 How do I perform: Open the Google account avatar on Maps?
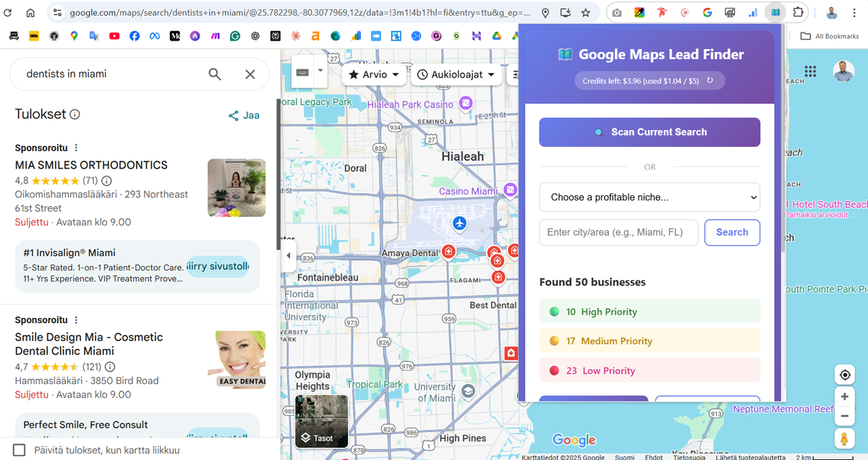point(843,71)
